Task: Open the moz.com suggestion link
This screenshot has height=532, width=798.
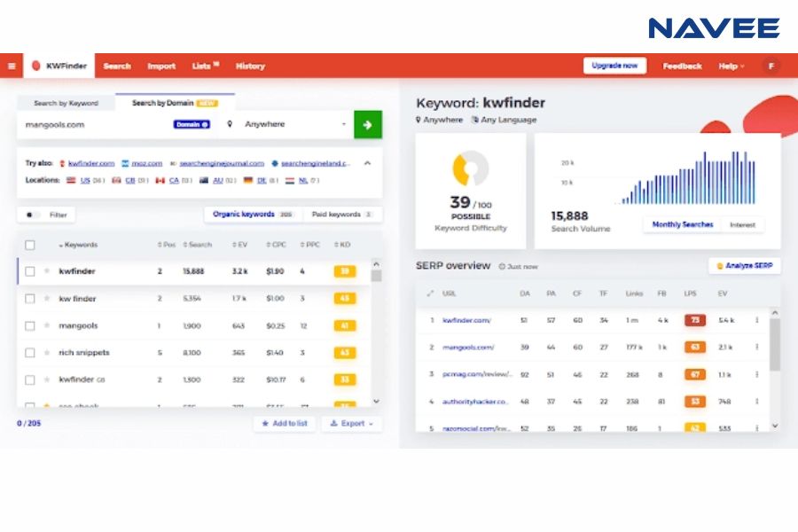Action: coord(146,163)
